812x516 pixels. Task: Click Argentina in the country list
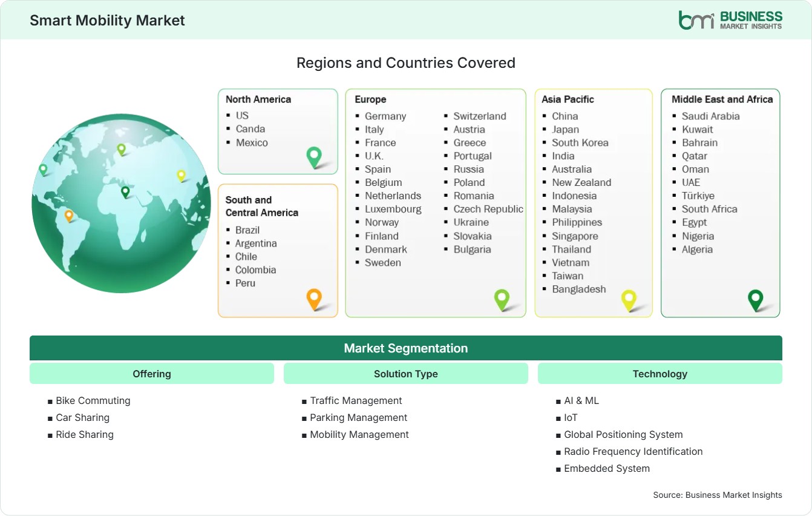pyautogui.click(x=256, y=243)
